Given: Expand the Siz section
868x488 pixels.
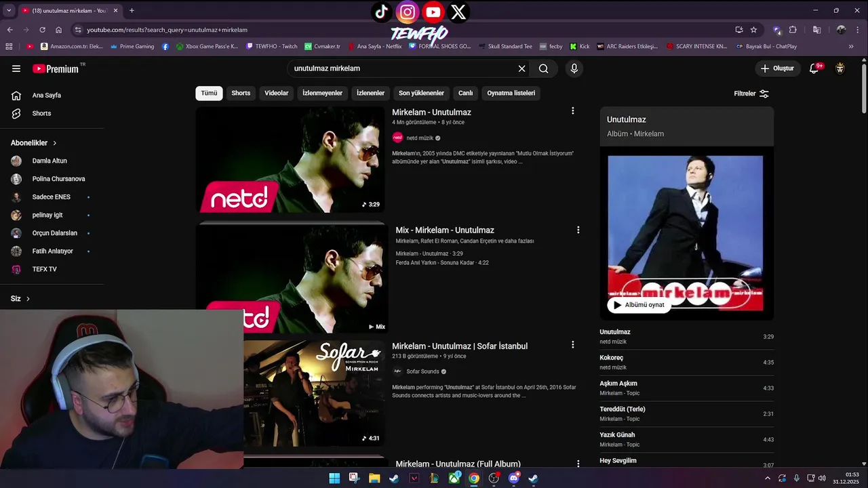Looking at the screenshot, I should 20,298.
